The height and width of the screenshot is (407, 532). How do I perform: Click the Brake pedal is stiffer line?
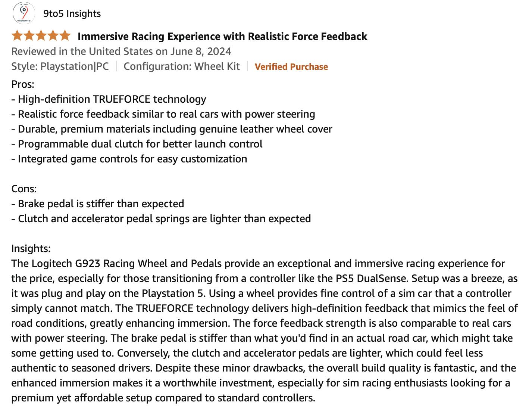coord(98,204)
